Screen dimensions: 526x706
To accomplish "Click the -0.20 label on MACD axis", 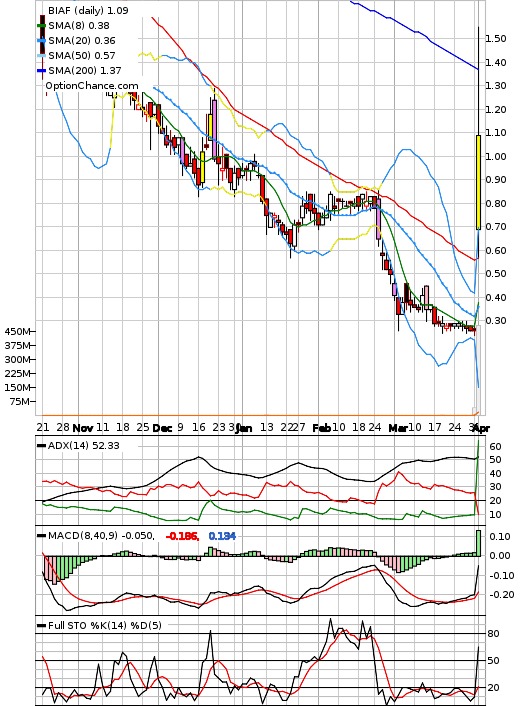I will click(500, 595).
